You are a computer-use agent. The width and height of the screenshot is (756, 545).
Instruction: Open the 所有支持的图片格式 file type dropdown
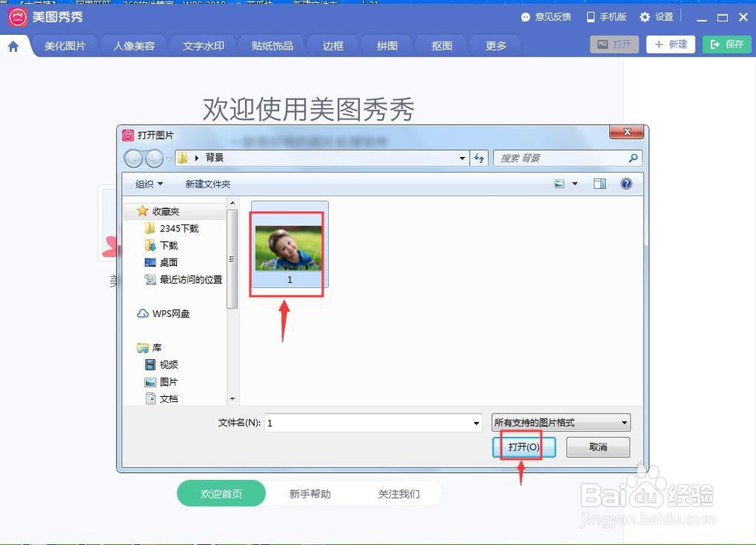click(x=561, y=423)
